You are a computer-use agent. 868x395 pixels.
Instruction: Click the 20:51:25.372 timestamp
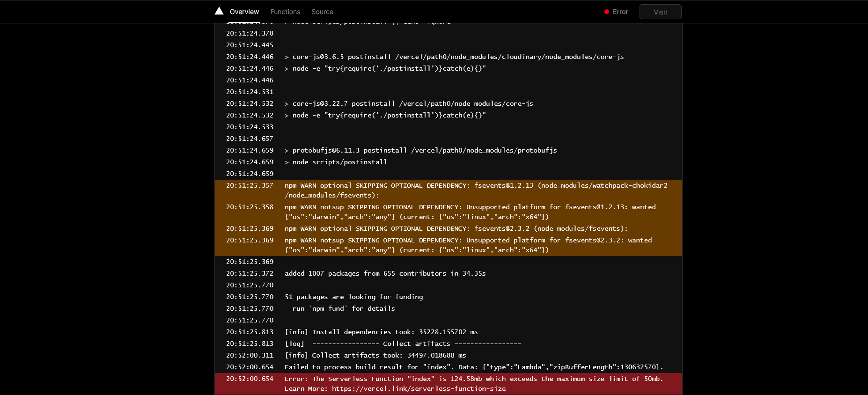(250, 273)
